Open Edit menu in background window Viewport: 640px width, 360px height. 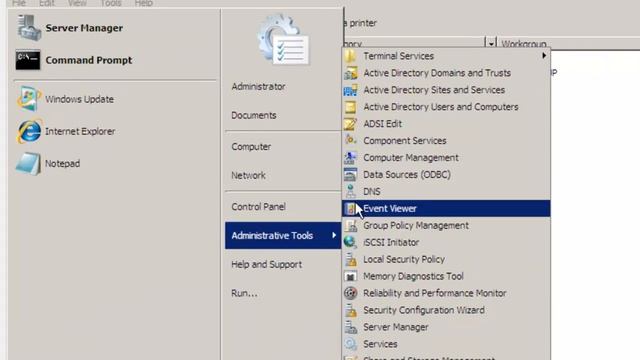[x=47, y=3]
